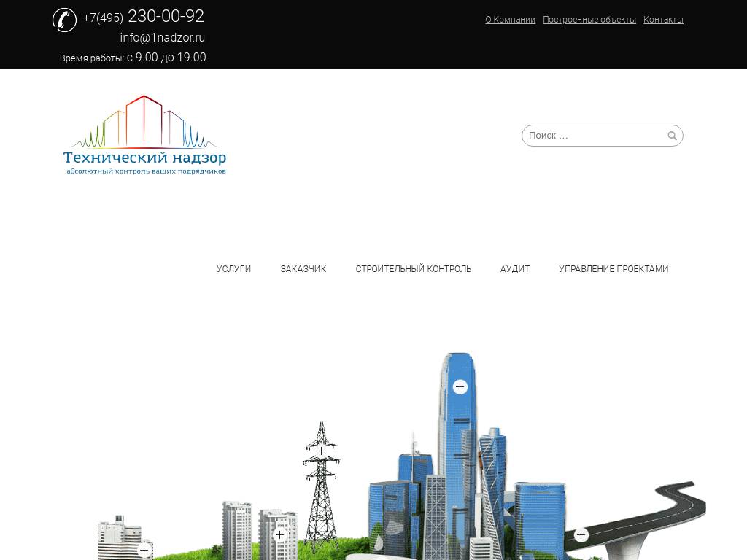Viewport: 747px width, 560px height.
Task: Open the О Компании link
Action: [510, 20]
